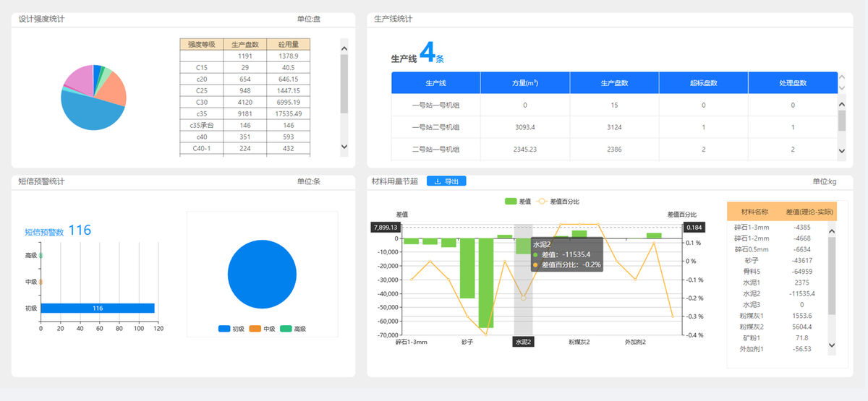
Task: Click the 导出 export button
Action: [446, 181]
